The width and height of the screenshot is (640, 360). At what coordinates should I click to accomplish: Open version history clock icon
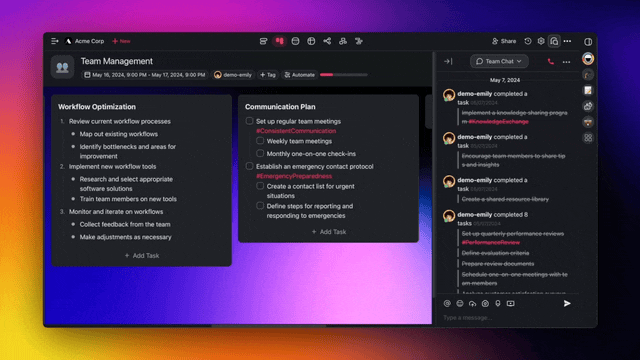click(x=528, y=41)
